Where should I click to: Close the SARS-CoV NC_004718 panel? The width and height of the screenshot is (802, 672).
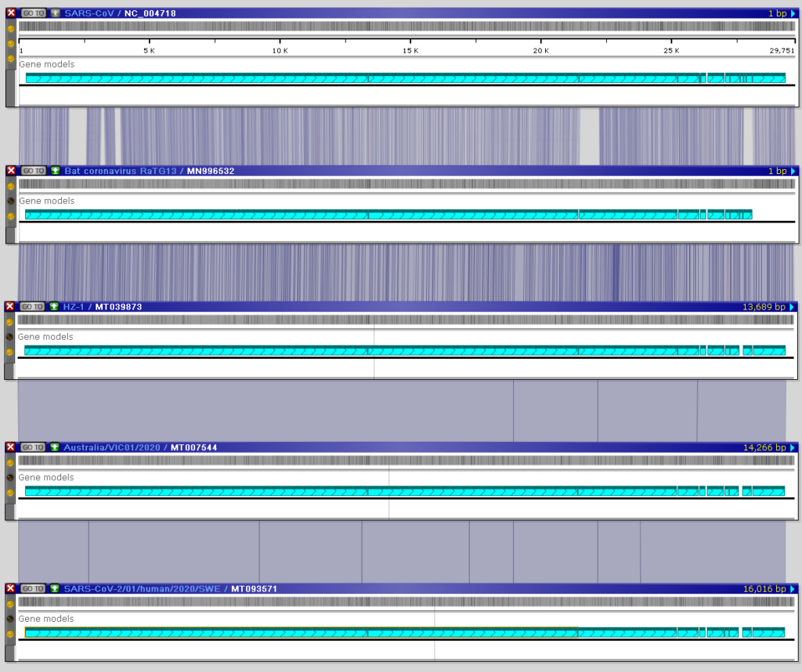pyautogui.click(x=11, y=13)
